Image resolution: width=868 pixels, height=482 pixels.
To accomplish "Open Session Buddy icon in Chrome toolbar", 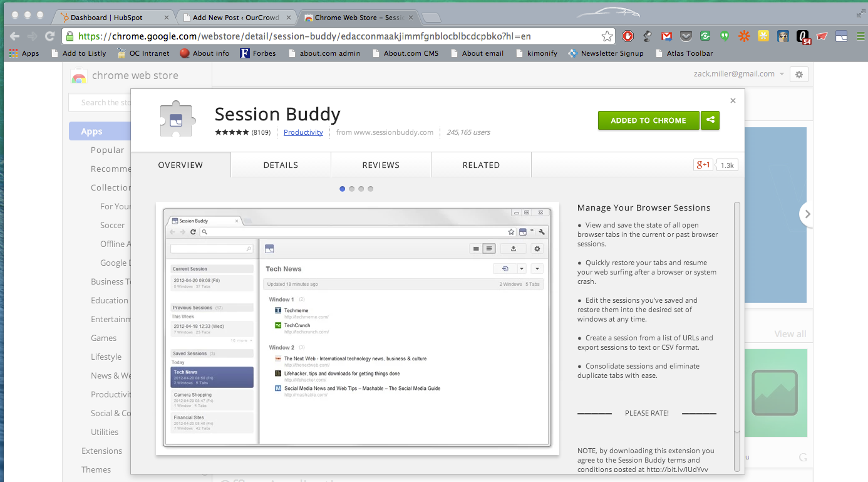I will 841,36.
